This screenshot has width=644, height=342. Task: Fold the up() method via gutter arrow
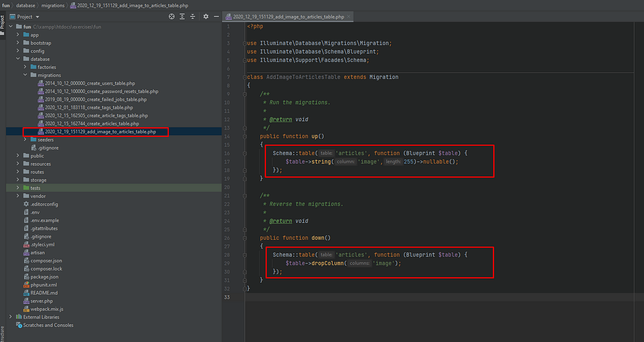(244, 136)
